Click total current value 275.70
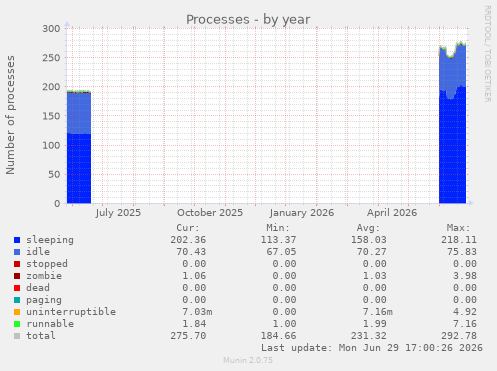The height and width of the screenshot is (371, 497). pyautogui.click(x=188, y=336)
